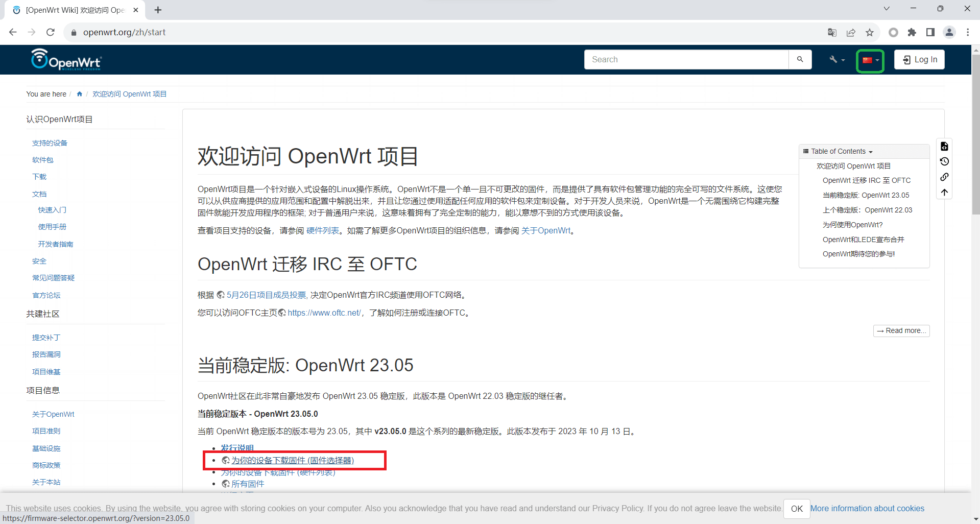Jump to TOC entry 为何使用OpenWrt?
The image size is (980, 524).
852,225
